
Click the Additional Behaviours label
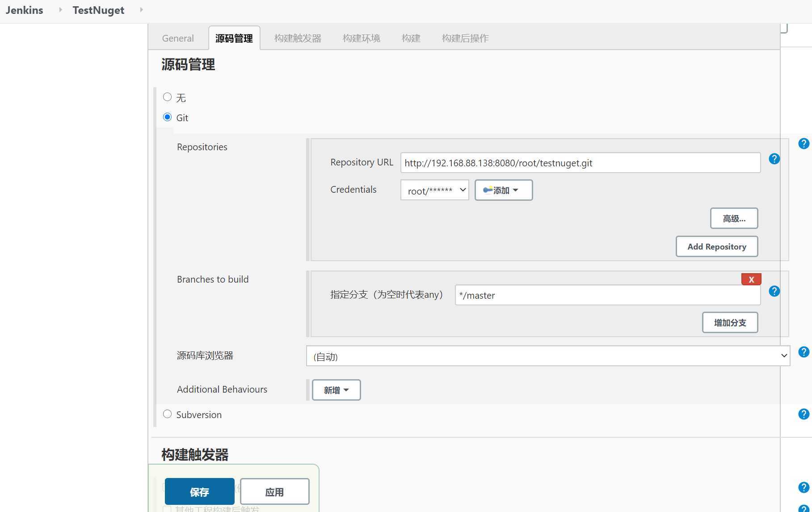(x=222, y=389)
